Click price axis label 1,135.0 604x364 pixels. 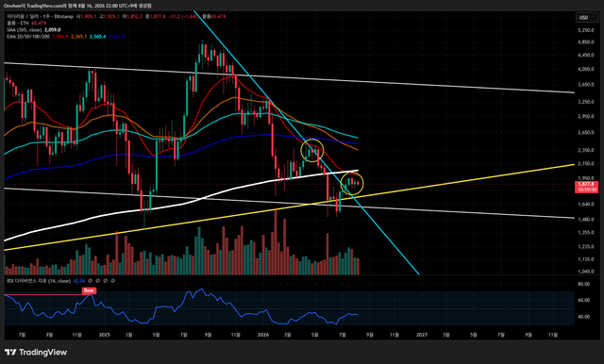point(586,259)
